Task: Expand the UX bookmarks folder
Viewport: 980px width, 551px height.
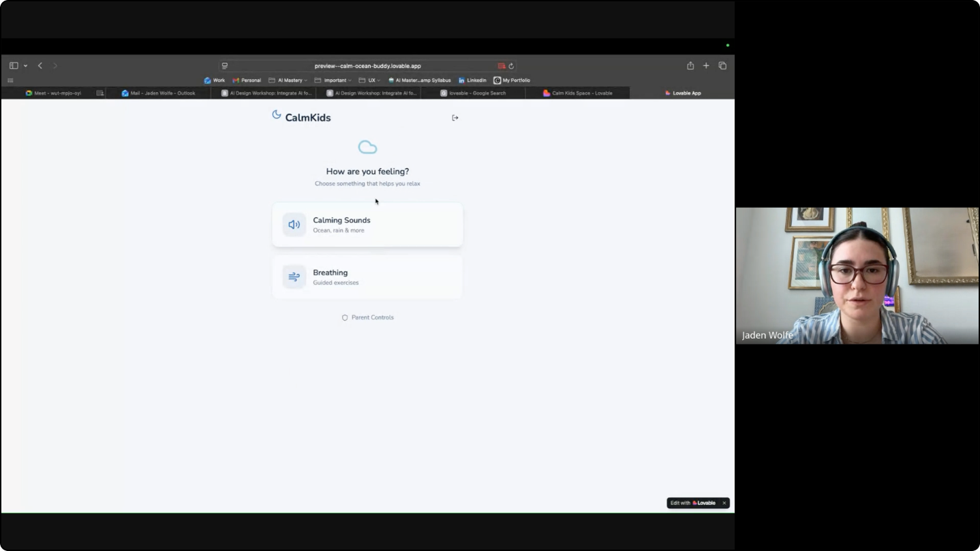Action: click(369, 80)
